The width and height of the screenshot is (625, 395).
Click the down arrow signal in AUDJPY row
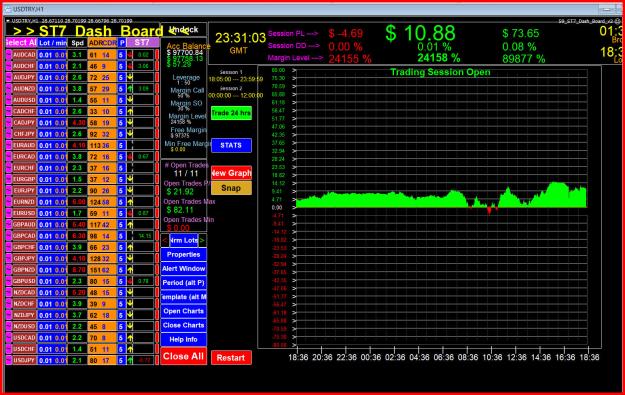130,77
